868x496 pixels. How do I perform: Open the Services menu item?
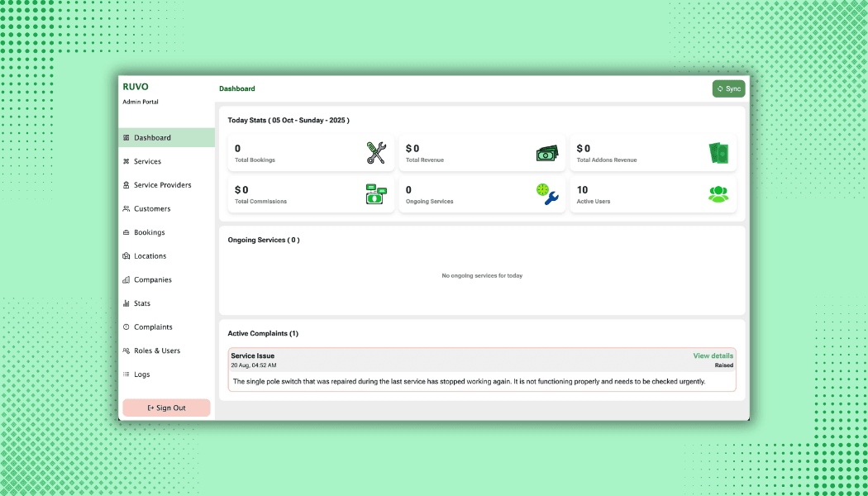coord(147,162)
